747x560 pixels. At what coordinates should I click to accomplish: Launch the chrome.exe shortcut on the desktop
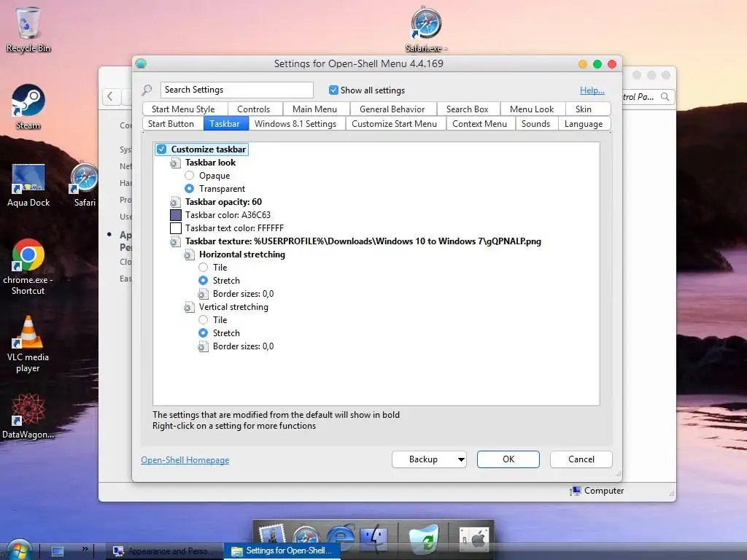(28, 267)
